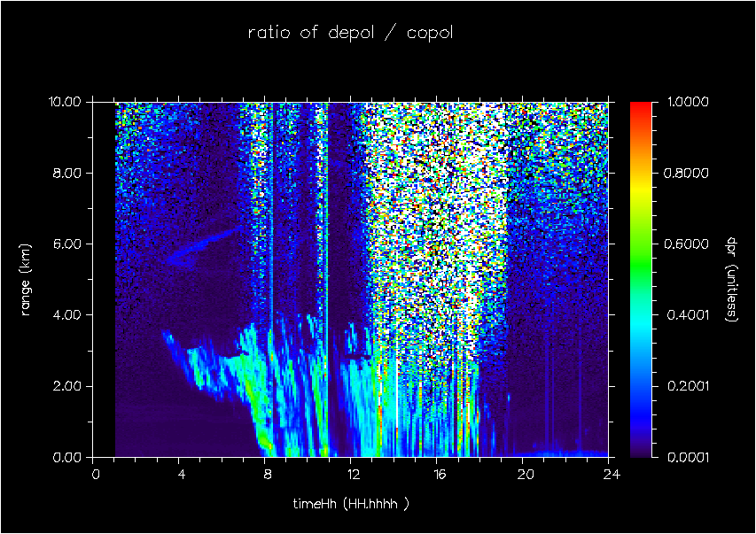
Task: Pick the red top of the colorbar
Action: (641, 105)
